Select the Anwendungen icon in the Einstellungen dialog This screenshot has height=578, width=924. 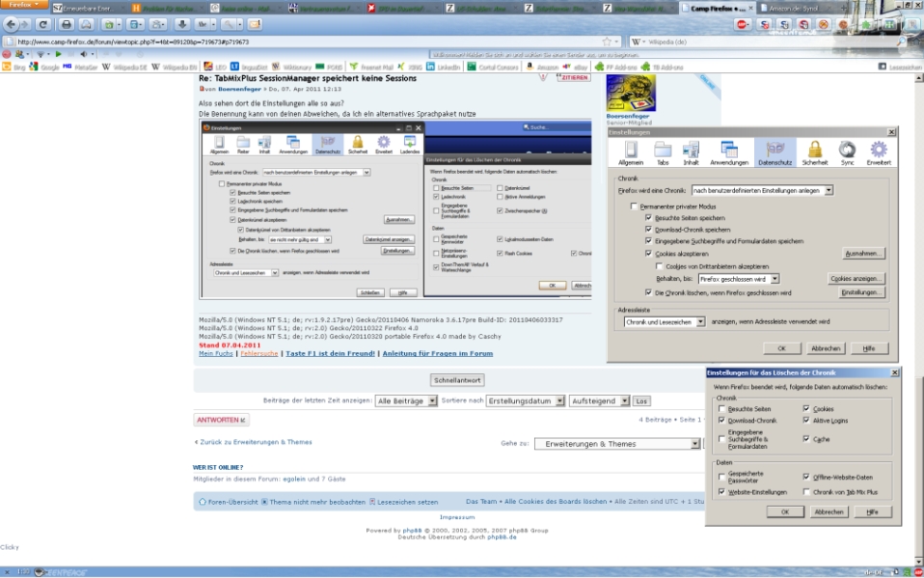point(729,152)
